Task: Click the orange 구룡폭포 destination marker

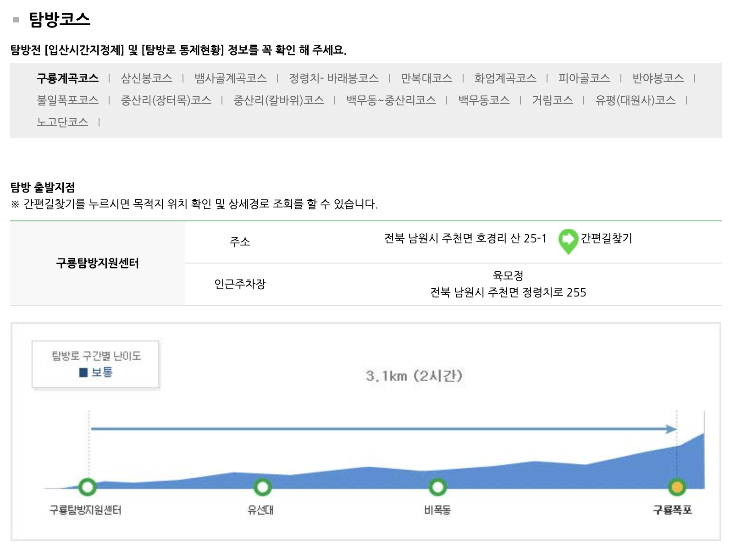Action: point(677,487)
